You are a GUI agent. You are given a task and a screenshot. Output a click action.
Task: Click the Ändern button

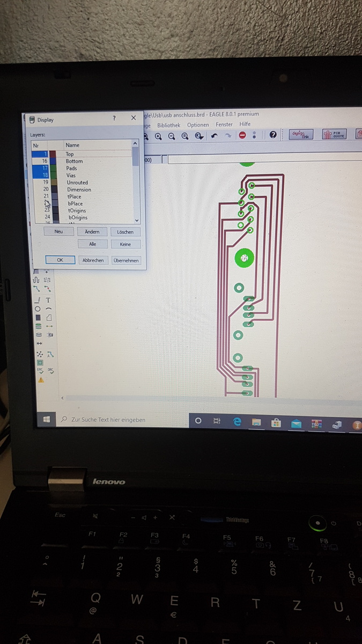click(92, 232)
